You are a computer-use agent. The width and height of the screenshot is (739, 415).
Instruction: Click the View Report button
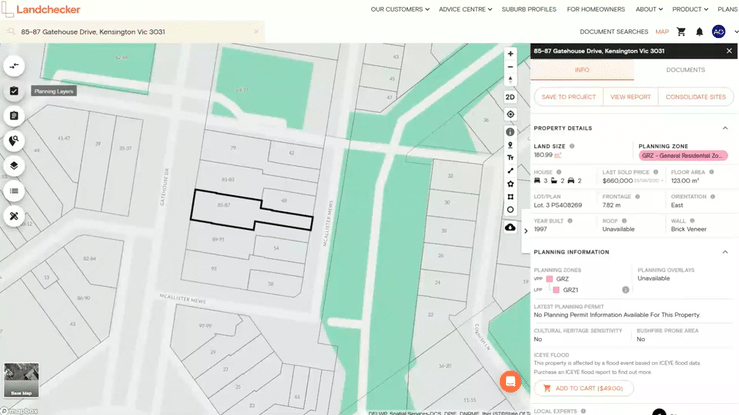pos(630,97)
